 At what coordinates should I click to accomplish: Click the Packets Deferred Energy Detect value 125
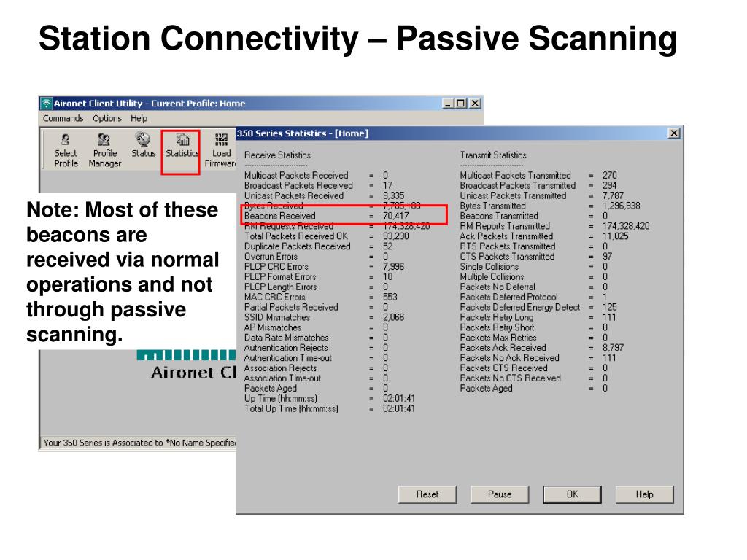click(609, 307)
